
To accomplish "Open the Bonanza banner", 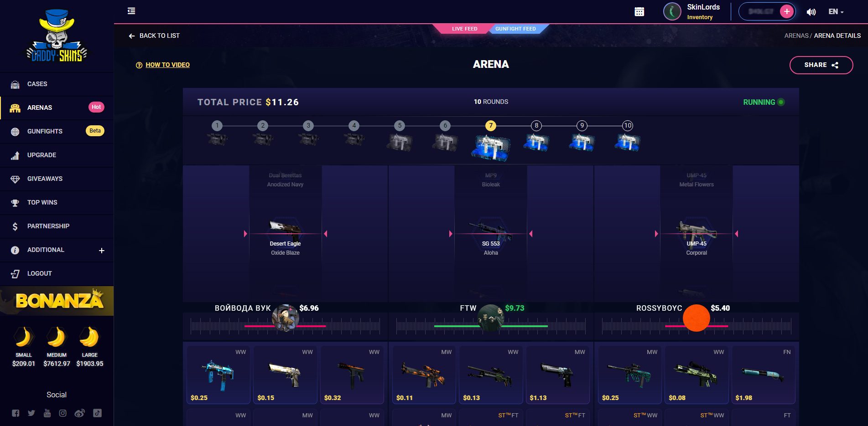I will tap(57, 301).
